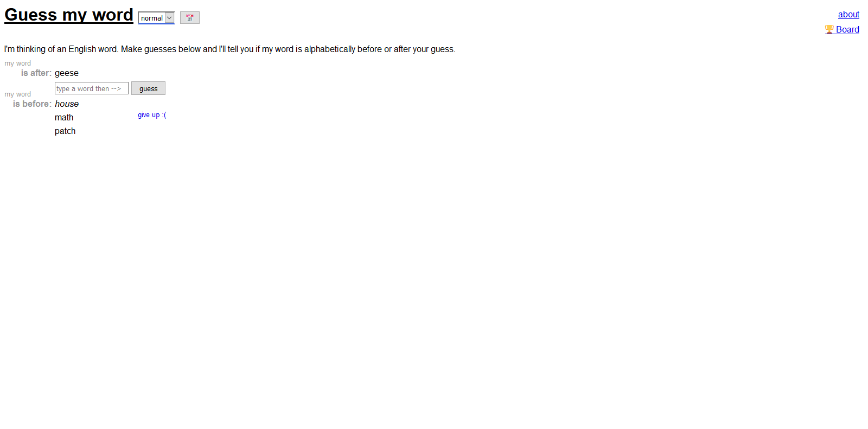Select the italic word house

[x=67, y=104]
